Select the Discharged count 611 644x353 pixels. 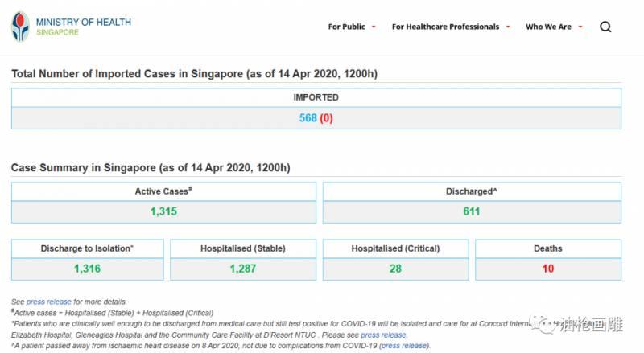point(471,211)
